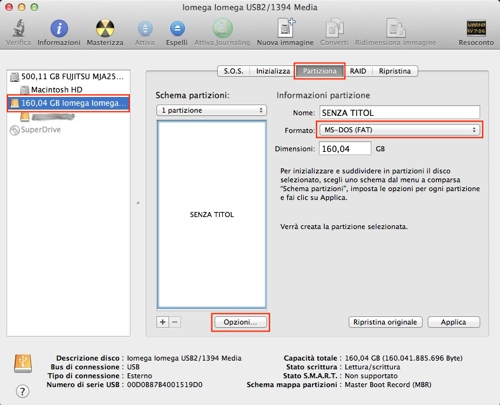The image size is (500, 405).
Task: Select the Macintosh HD volume
Action: [68, 90]
